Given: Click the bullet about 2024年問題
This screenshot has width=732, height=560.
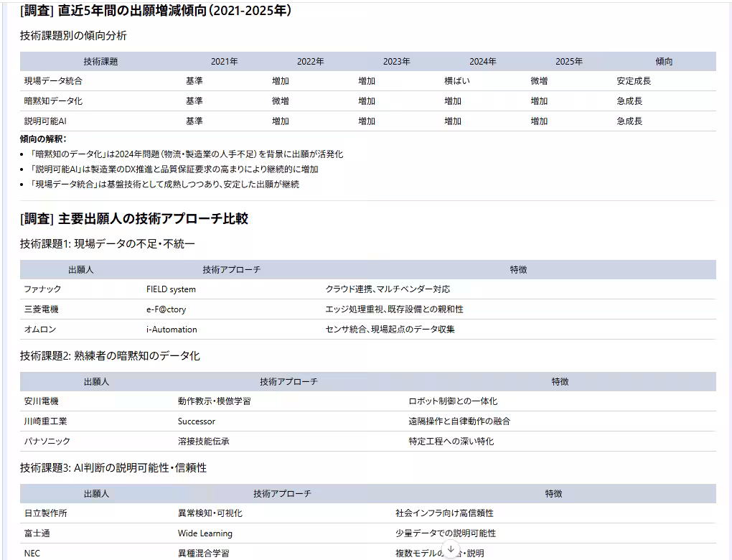Looking at the screenshot, I should point(187,154).
